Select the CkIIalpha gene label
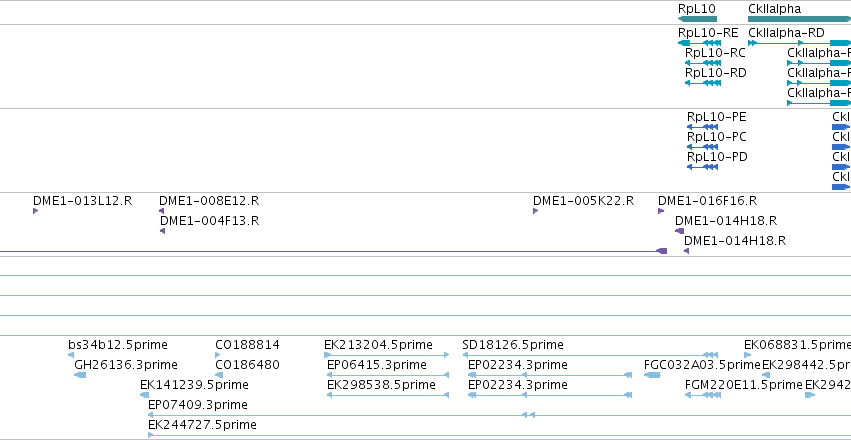Image resolution: width=851 pixels, height=440 pixels. (x=774, y=9)
